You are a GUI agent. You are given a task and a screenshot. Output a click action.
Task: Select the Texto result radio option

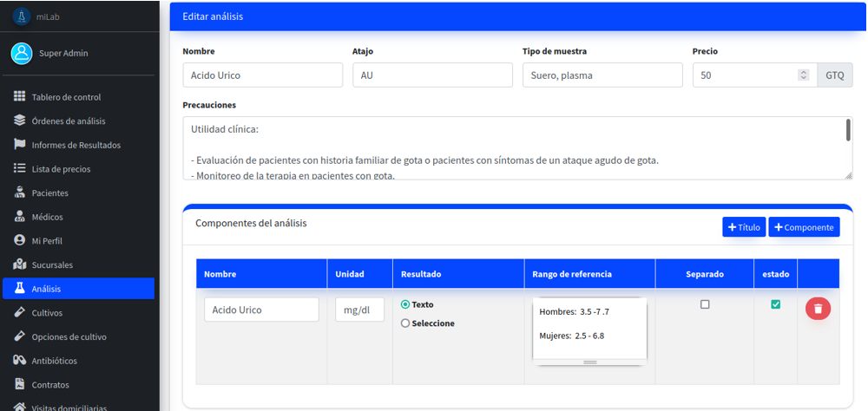pyautogui.click(x=405, y=305)
